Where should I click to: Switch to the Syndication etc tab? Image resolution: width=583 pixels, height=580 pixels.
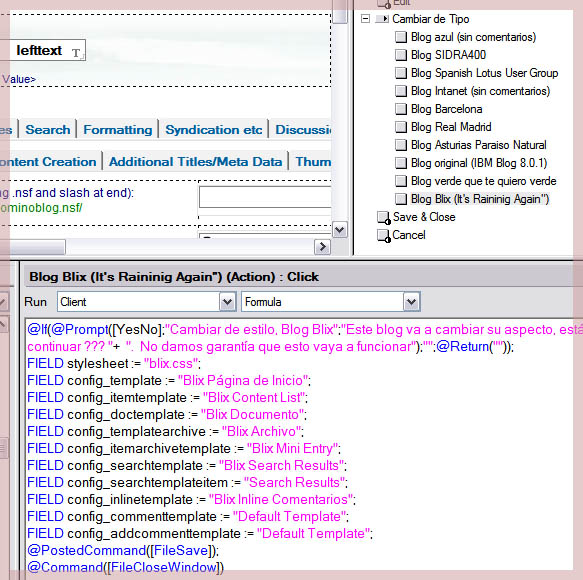[x=214, y=129]
